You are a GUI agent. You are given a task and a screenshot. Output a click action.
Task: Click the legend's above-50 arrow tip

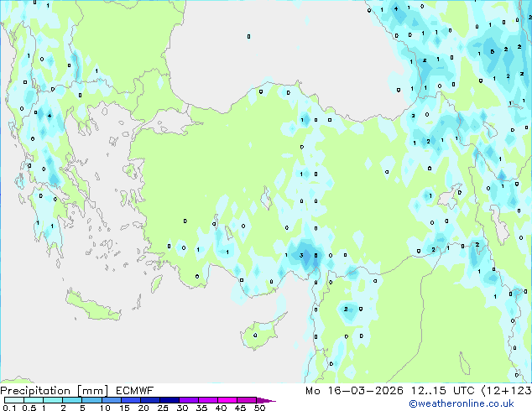tap(266, 400)
